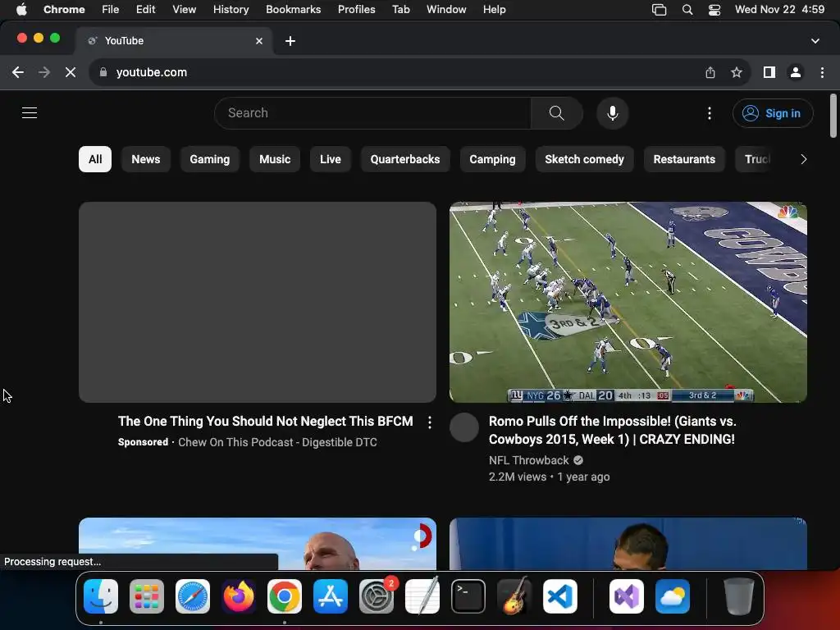Viewport: 840px width, 630px height.
Task: Go back with browser back arrow
Action: (x=18, y=72)
